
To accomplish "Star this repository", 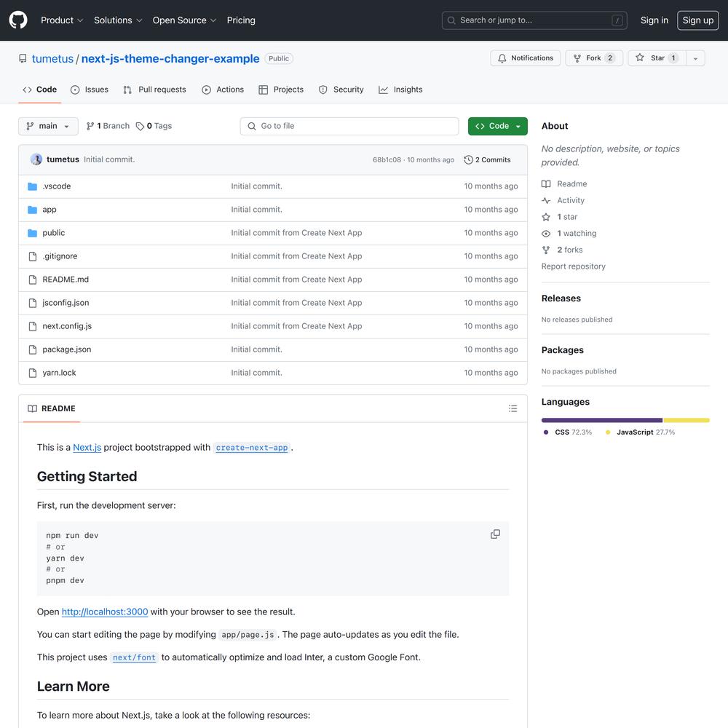I will pos(657,58).
